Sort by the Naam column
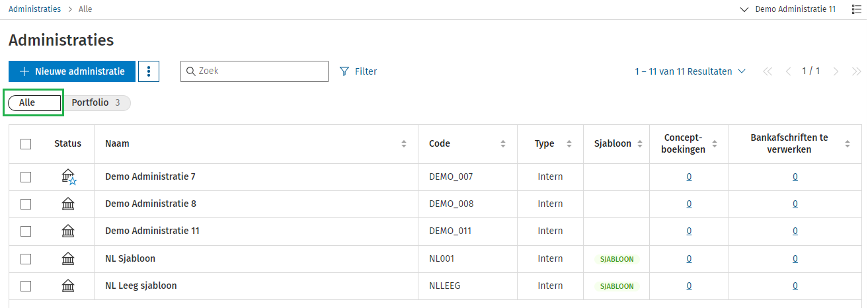This screenshot has width=868, height=308. (404, 144)
